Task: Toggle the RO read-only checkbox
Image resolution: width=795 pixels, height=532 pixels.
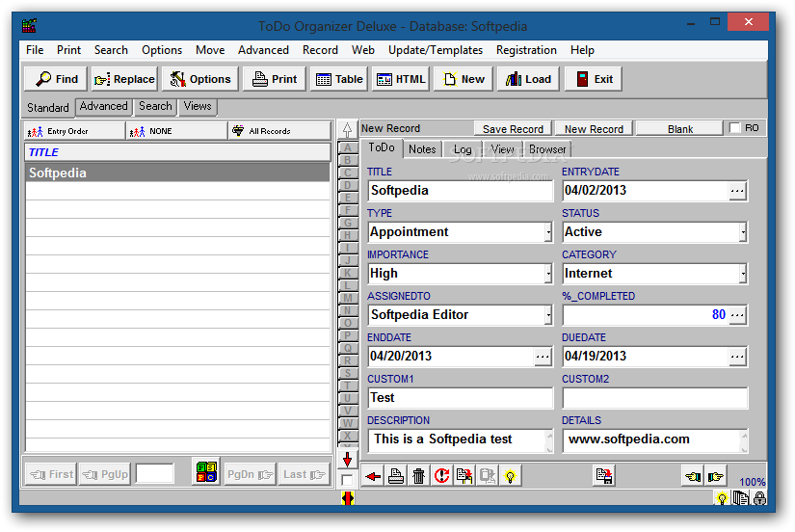Action: pos(734,128)
